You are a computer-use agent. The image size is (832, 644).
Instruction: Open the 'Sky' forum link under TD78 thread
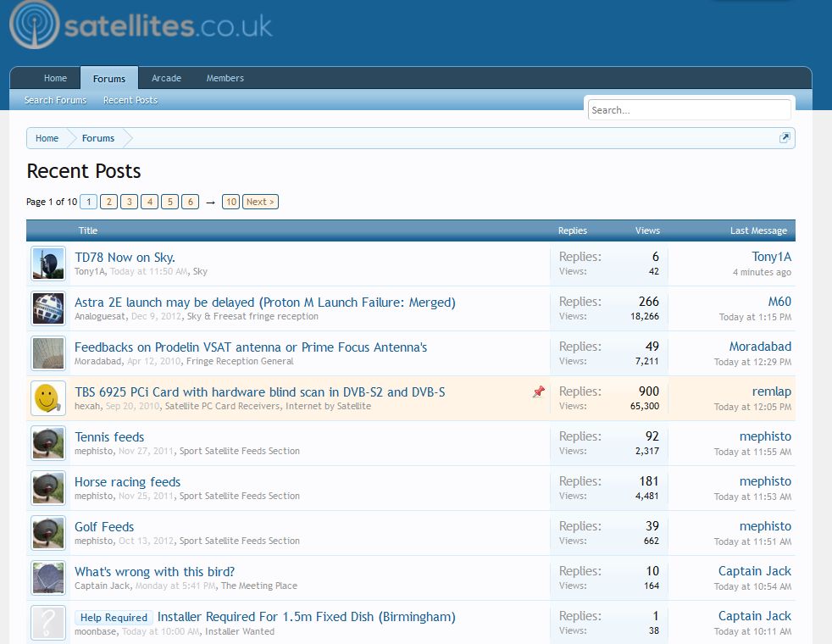tap(200, 271)
